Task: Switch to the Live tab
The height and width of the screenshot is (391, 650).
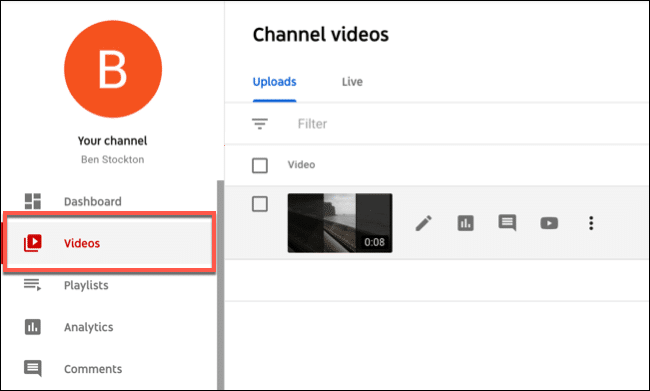Action: [x=352, y=82]
